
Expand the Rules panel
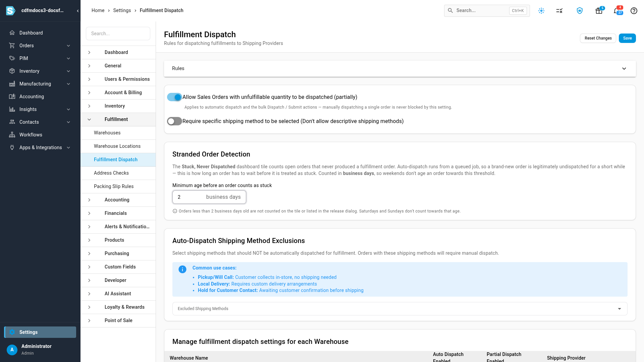coord(400,68)
